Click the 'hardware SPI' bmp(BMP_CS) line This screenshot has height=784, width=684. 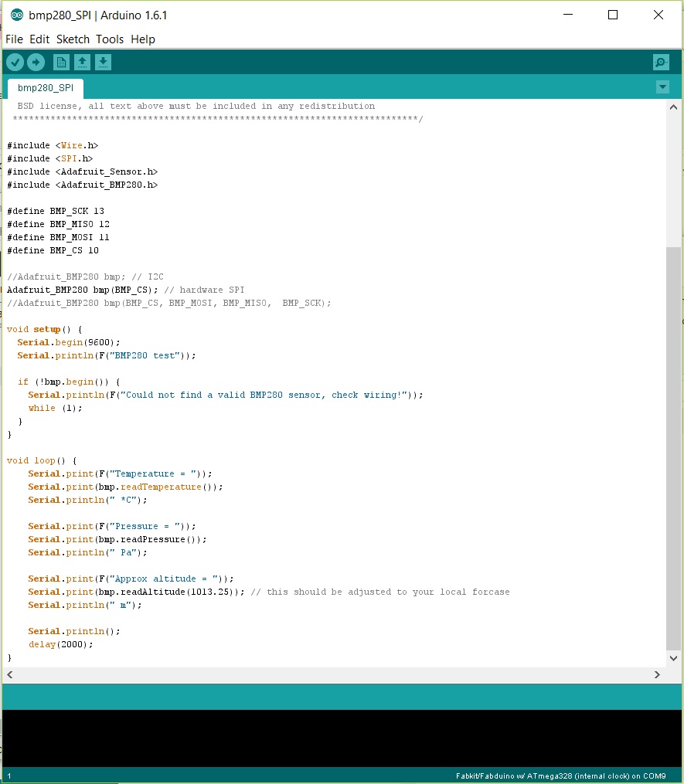125,290
